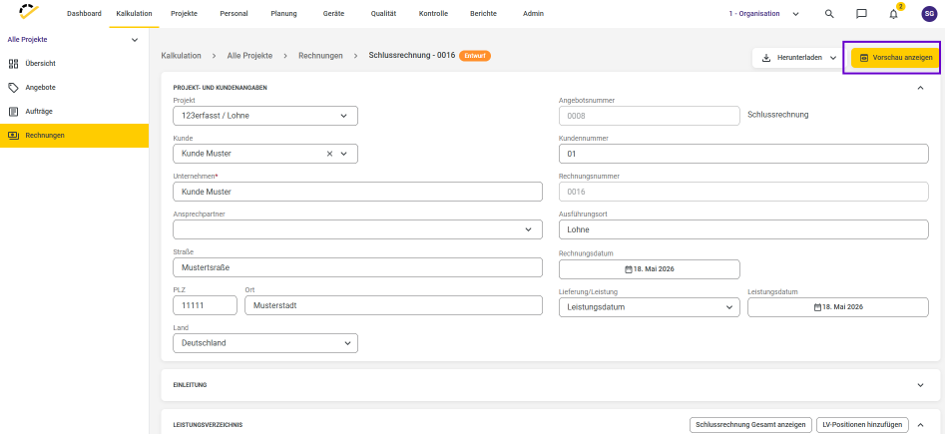Open the Qualität menu

383,13
